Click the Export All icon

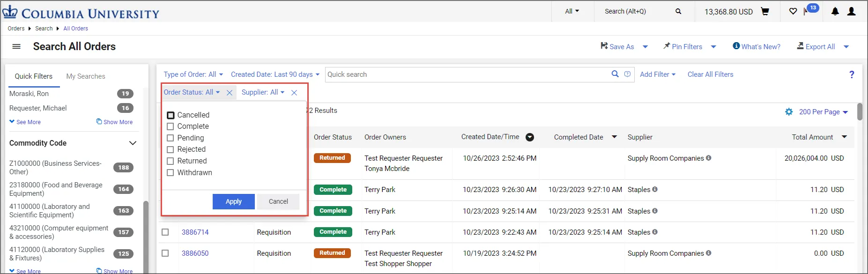[801, 46]
